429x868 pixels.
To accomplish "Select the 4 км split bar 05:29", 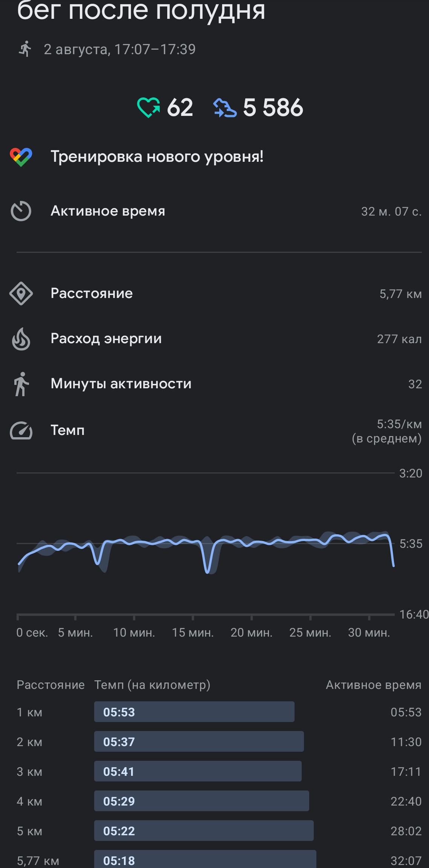I will pos(202,801).
